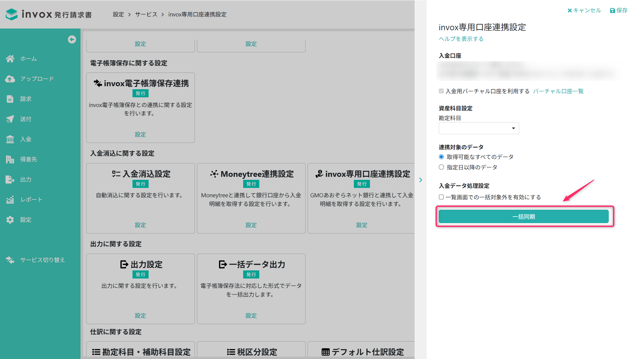Click the Home house icon in sidebar
The height and width of the screenshot is (359, 644).
pos(10,59)
